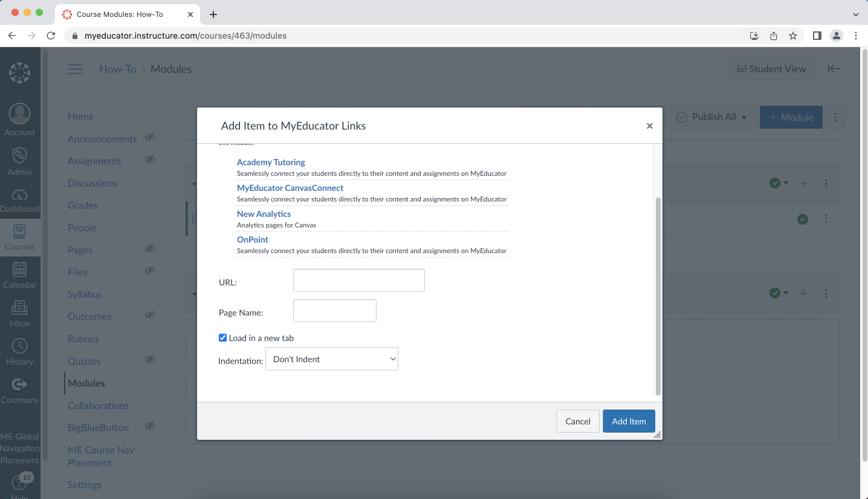Select the OnPoint tool link
Viewport: 868px width, 499px height.
pyautogui.click(x=253, y=239)
